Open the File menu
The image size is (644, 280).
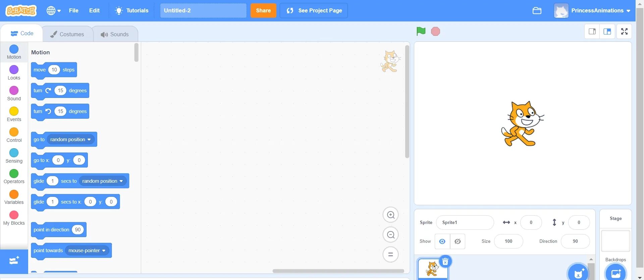(x=74, y=11)
